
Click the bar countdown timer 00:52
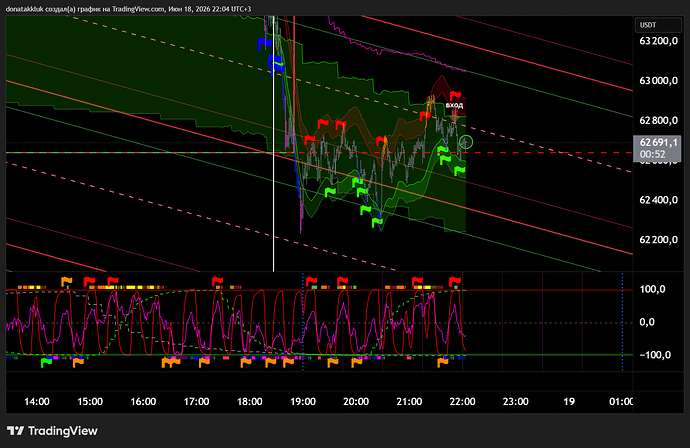(653, 154)
